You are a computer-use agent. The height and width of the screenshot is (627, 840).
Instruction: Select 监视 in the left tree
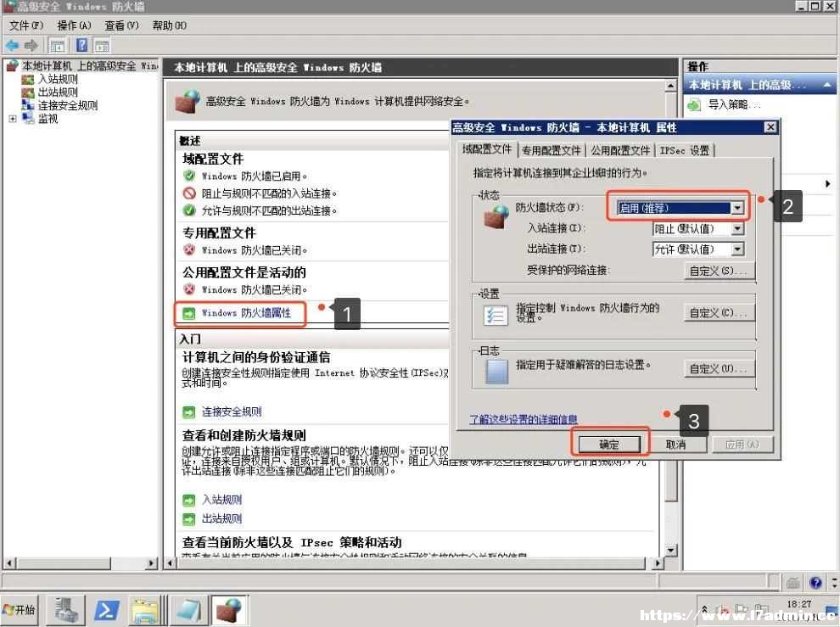click(x=48, y=119)
